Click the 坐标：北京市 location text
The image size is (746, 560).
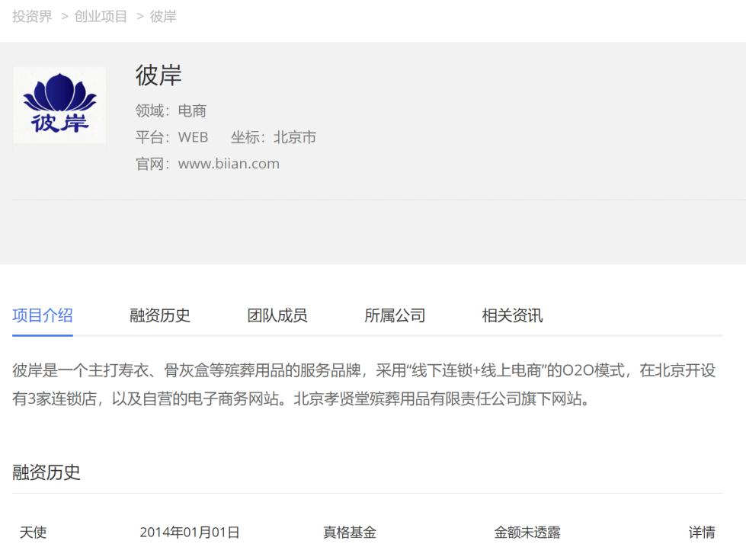273,137
